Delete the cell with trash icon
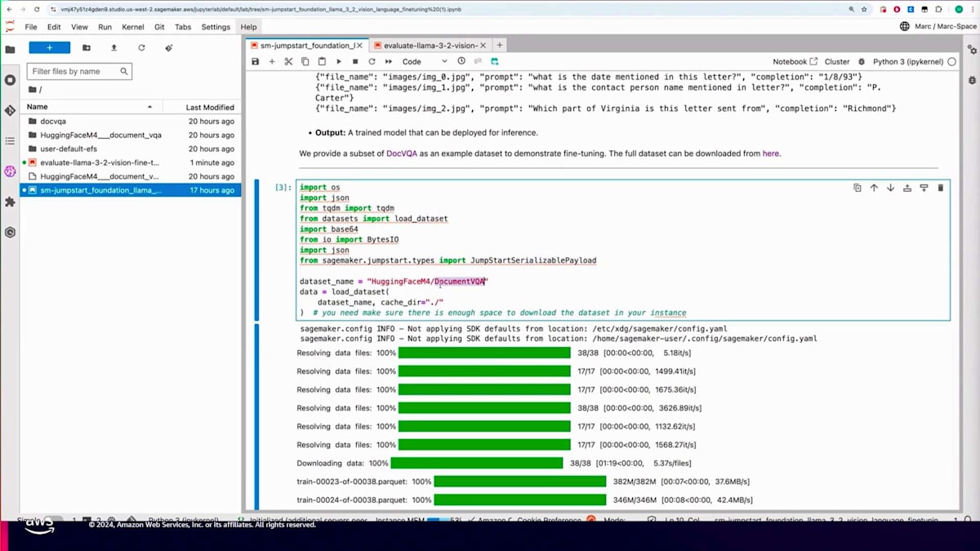Viewport: 980px width, 551px height. 940,188
